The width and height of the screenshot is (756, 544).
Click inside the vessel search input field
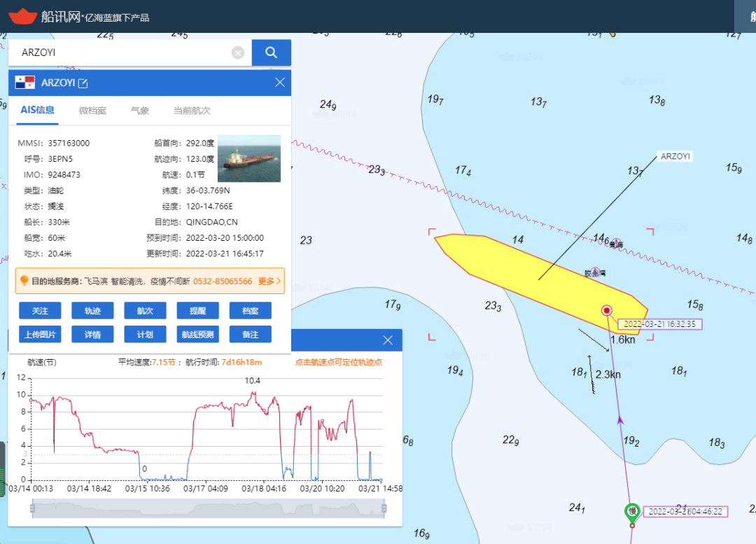pyautogui.click(x=122, y=53)
